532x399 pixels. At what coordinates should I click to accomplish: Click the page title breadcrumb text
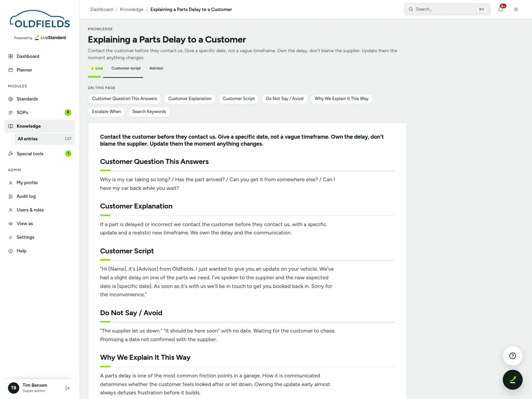(191, 9)
